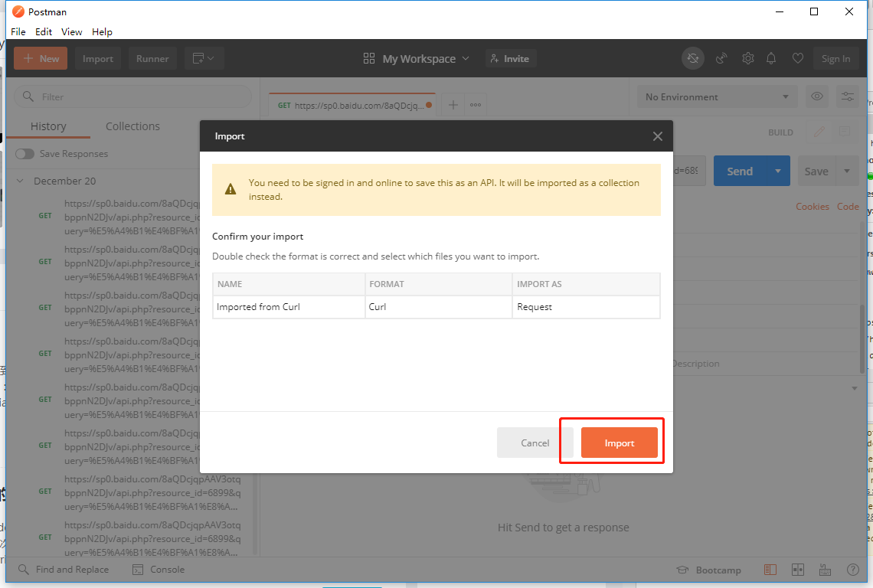Open the notifications bell icon
The image size is (873, 588).
771,58
